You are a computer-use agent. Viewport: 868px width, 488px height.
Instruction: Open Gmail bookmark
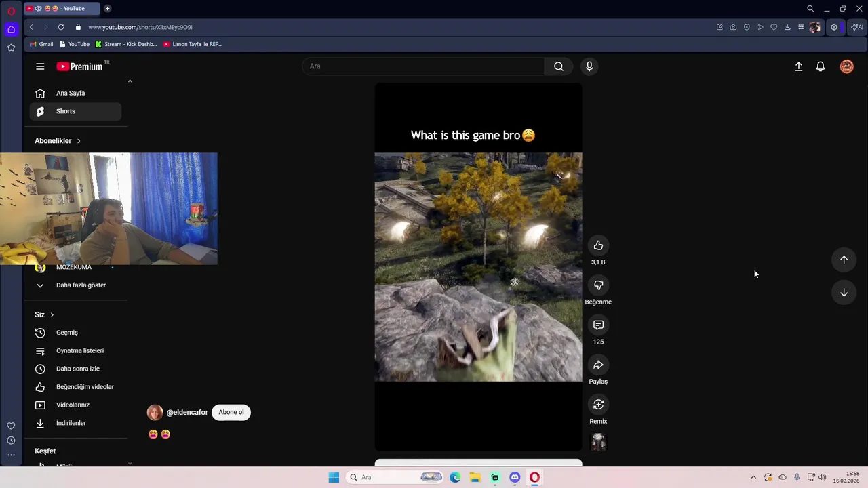pyautogui.click(x=41, y=44)
